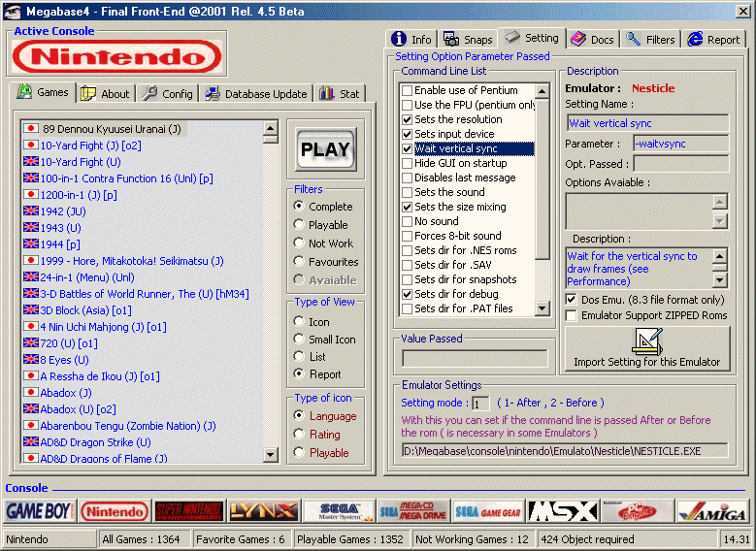This screenshot has width=756, height=551.
Task: Uncheck 'Sets dir for debug'
Action: click(x=407, y=294)
